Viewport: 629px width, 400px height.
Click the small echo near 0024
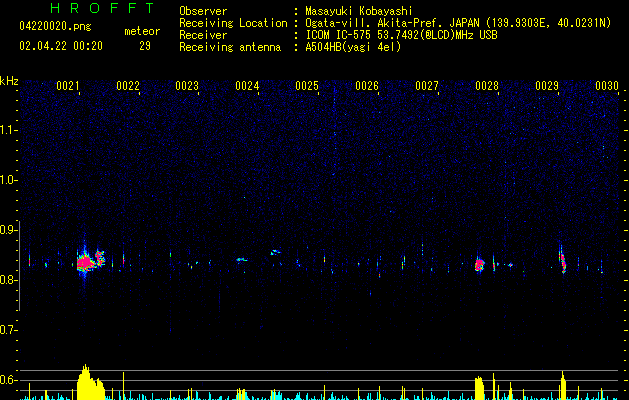pos(242,260)
